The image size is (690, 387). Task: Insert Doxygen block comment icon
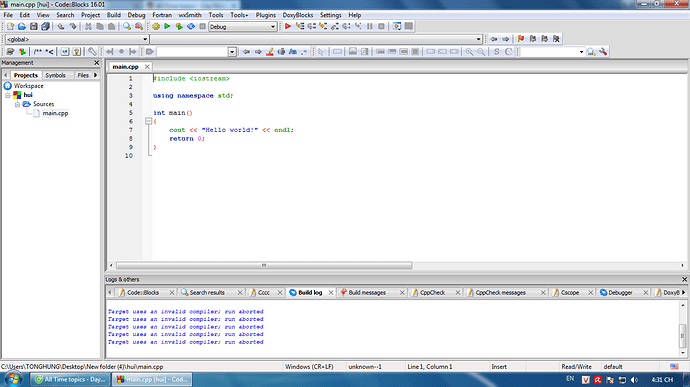point(38,52)
